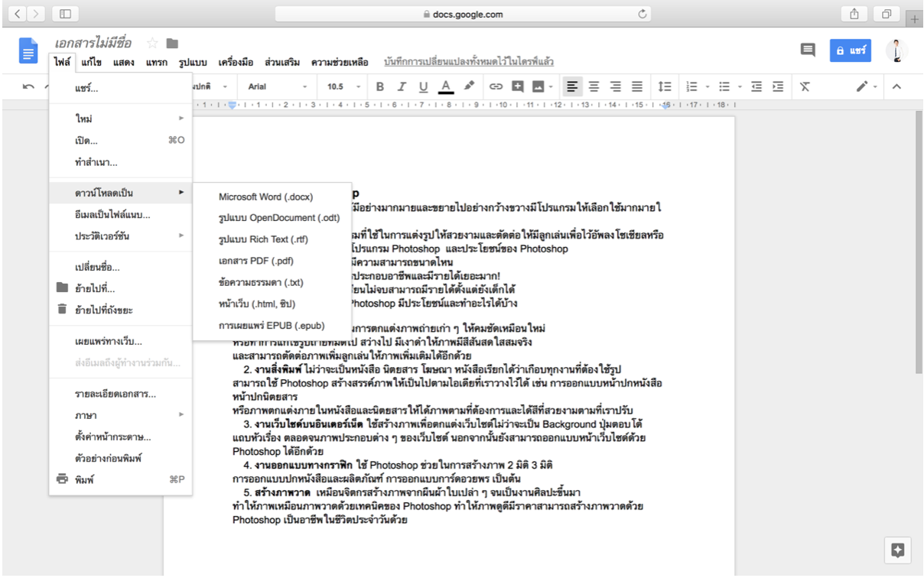Choose พิมพ์ with the printer icon
This screenshot has height=578, width=924.
click(120, 479)
